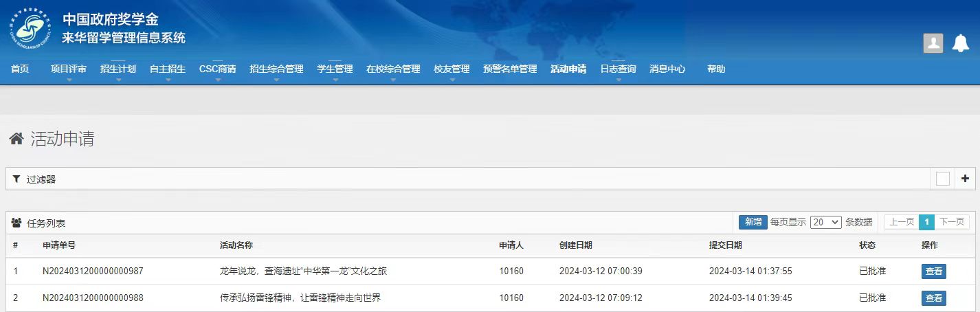Screen dimensions: 980x312
Task: Click the filter funnel icon
Action: pos(16,179)
